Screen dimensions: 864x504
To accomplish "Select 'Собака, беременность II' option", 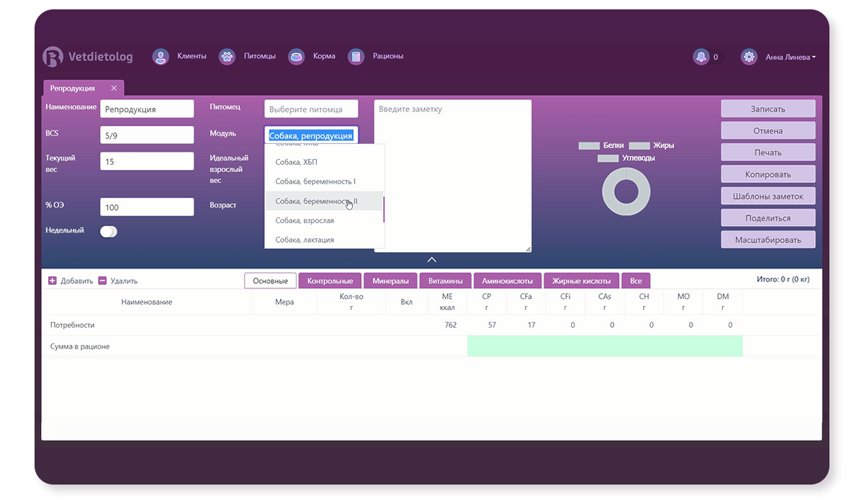I will [x=316, y=202].
